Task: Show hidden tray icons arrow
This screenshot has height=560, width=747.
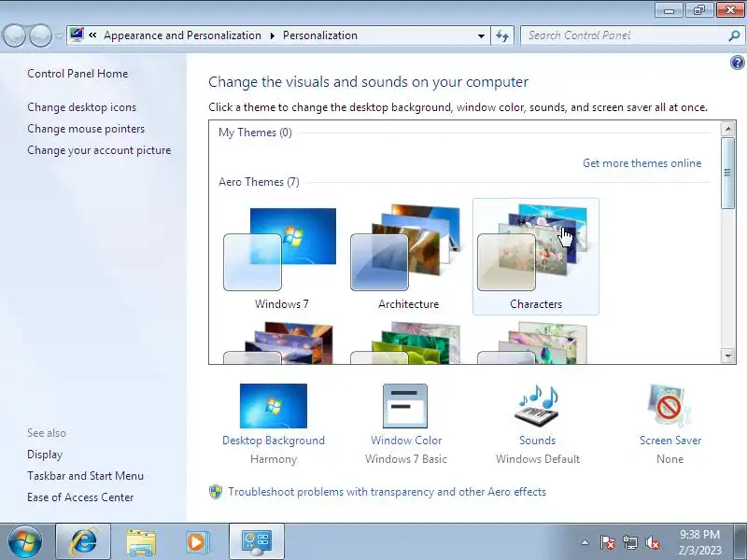Action: 585,542
